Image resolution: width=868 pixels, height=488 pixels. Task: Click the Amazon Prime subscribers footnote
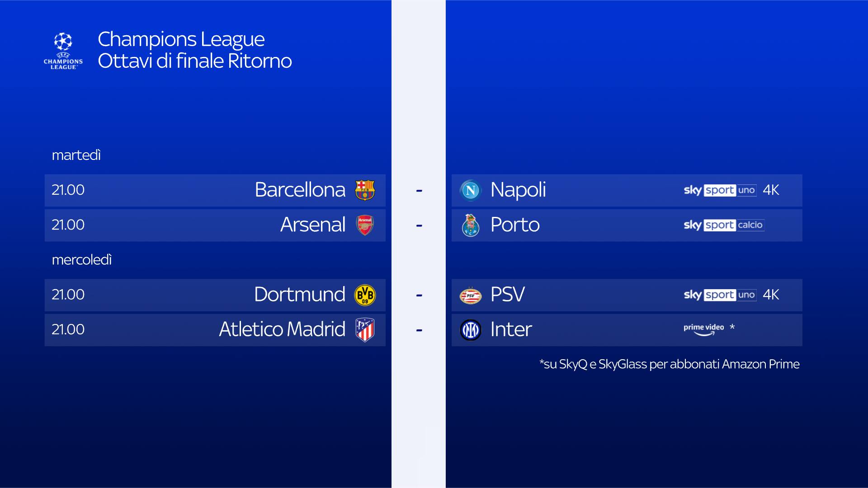click(x=669, y=364)
